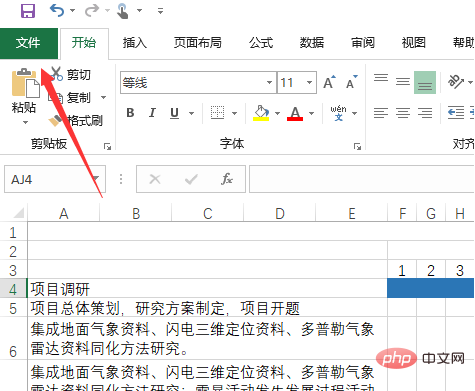Screen dimensions: 475x391
Task: Click the formula bar Cancel X icon
Action: [x=155, y=179]
